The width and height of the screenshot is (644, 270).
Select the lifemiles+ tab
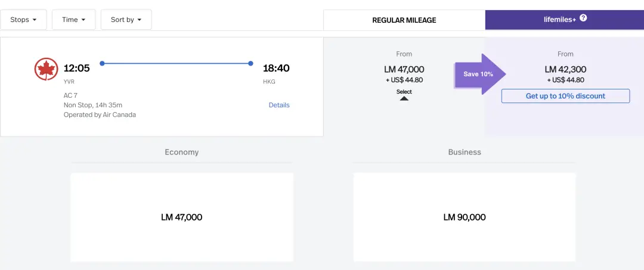[x=565, y=20]
